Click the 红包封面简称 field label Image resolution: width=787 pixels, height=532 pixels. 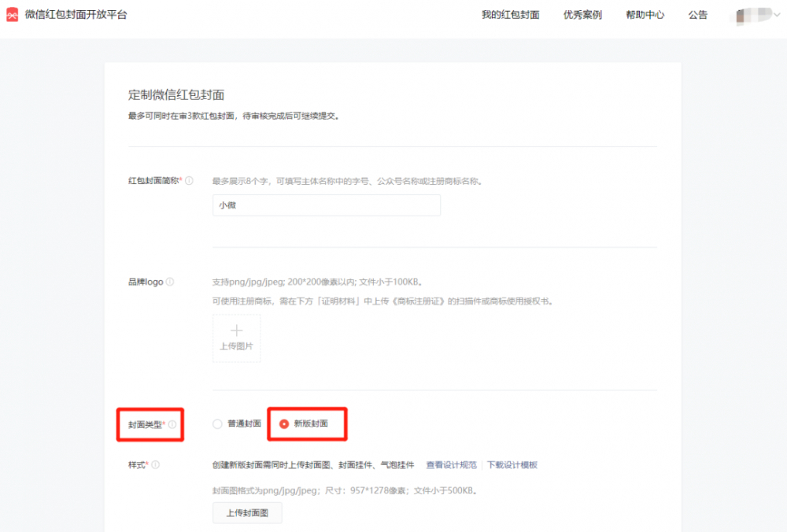point(154,181)
